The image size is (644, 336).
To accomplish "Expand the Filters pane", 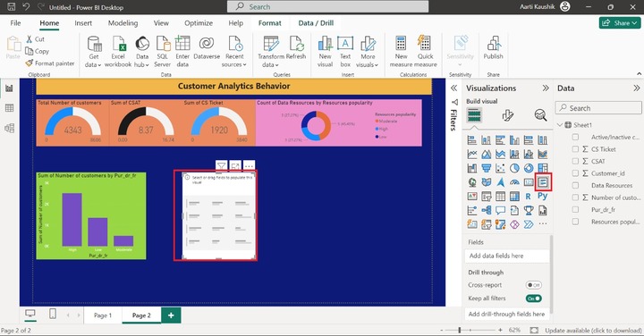I will (x=453, y=88).
